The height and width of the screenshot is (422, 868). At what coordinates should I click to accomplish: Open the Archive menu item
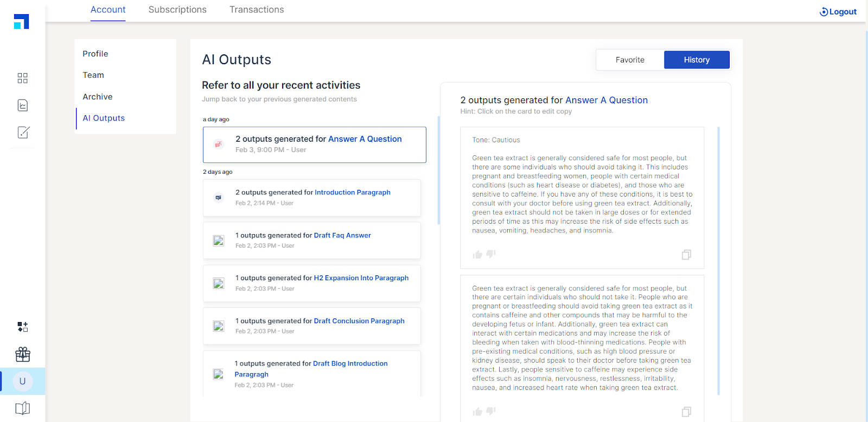[98, 97]
